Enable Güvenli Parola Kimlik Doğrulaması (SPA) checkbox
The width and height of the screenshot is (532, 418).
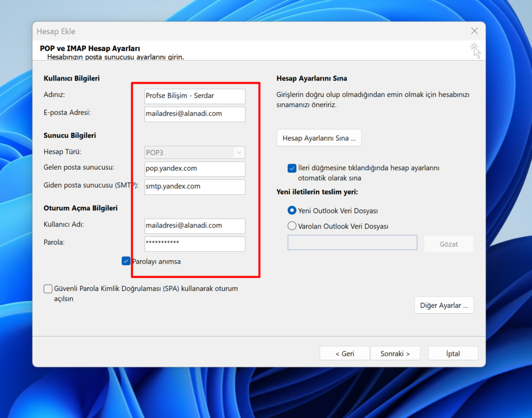(x=48, y=289)
